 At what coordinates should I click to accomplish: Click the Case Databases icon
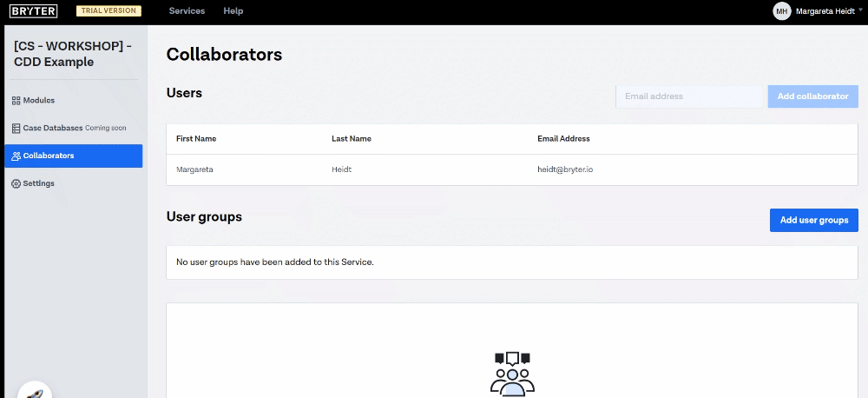[16, 128]
